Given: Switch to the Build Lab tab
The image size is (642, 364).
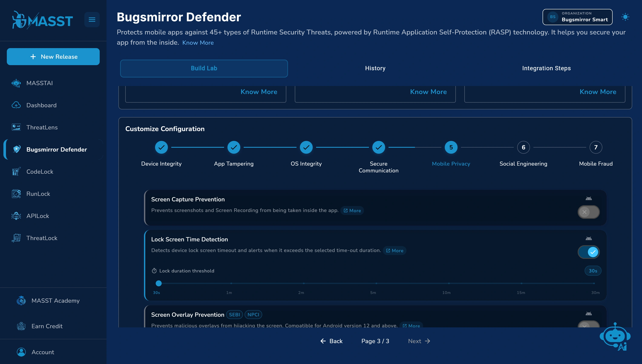Looking at the screenshot, I should [x=204, y=68].
